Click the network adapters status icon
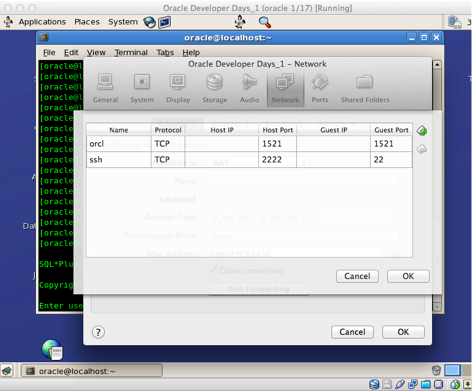Viewport: 472px width, 391px height. click(413, 384)
